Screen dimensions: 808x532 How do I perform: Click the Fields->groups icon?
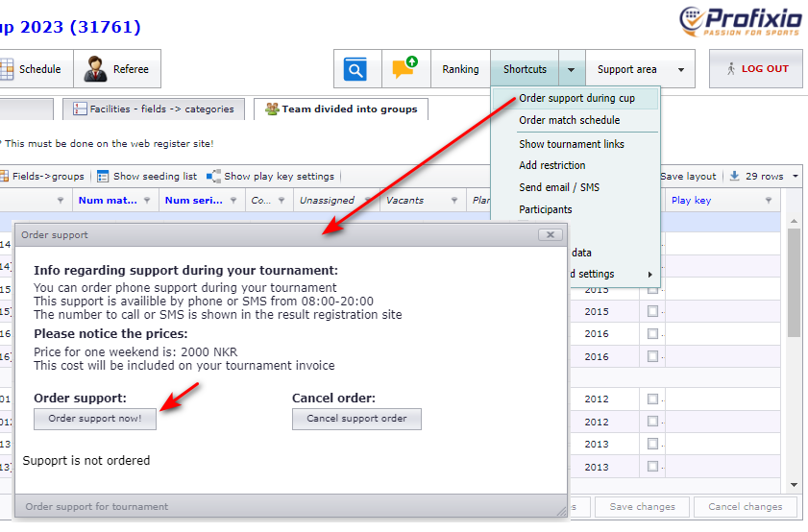coord(4,176)
